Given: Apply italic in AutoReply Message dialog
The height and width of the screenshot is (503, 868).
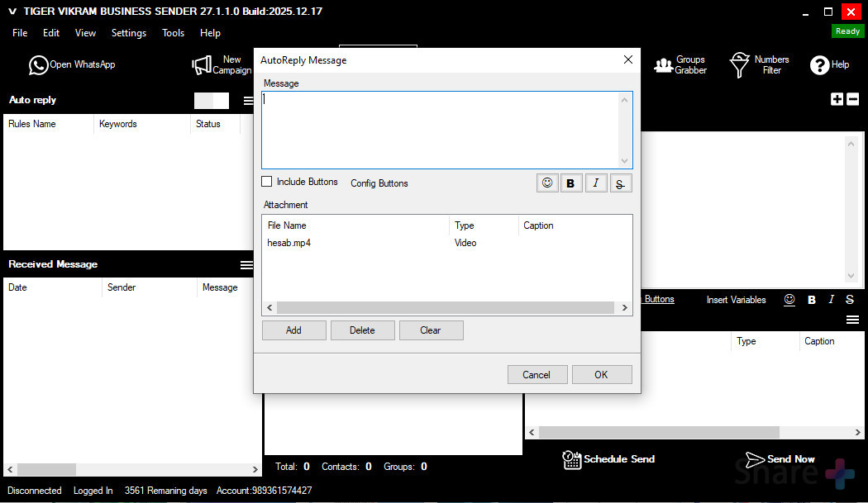Looking at the screenshot, I should click(x=596, y=183).
